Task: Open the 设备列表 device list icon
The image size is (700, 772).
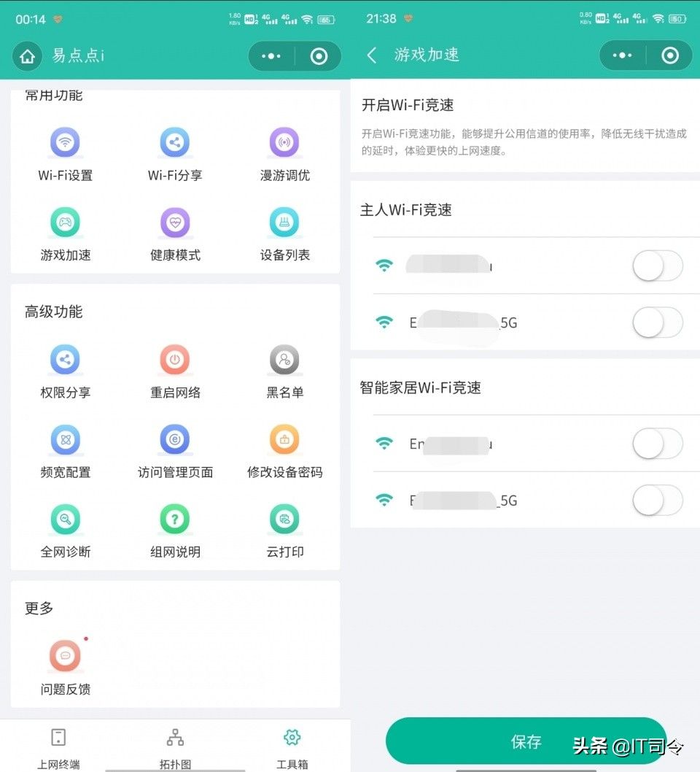Action: pyautogui.click(x=284, y=223)
